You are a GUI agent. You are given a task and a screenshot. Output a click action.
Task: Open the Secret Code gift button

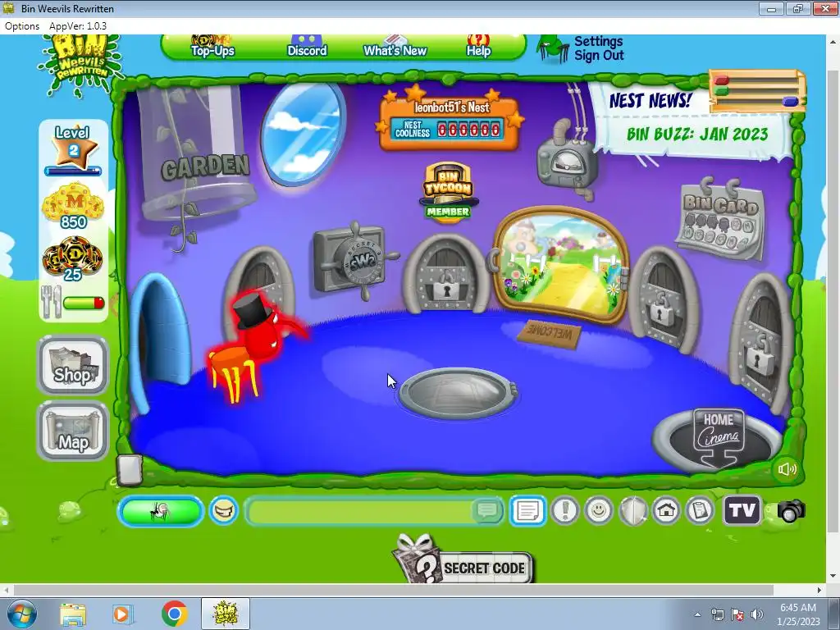[463, 559]
